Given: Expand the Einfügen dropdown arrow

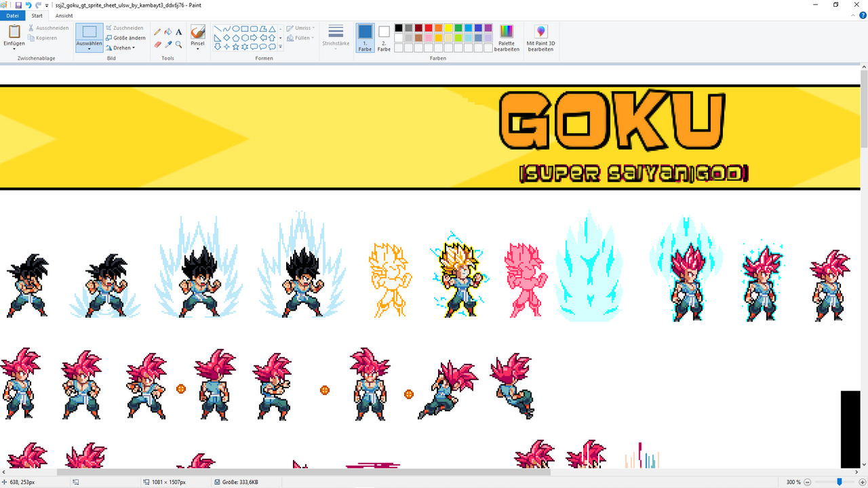Looking at the screenshot, I should (x=14, y=49).
